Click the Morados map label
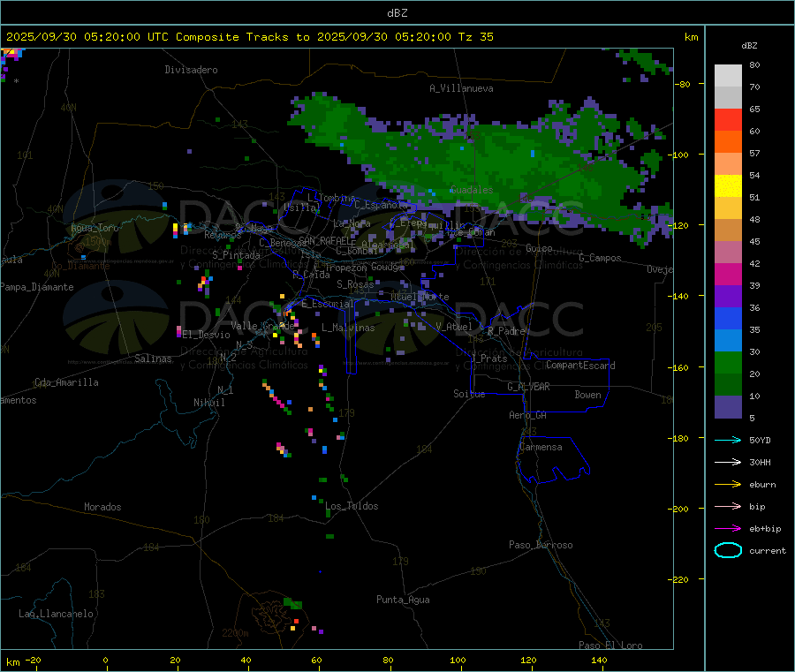This screenshot has width=795, height=672. click(102, 507)
